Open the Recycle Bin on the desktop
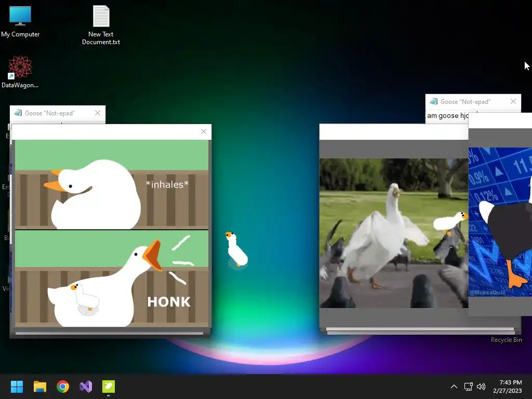532x399 pixels. pos(506,340)
